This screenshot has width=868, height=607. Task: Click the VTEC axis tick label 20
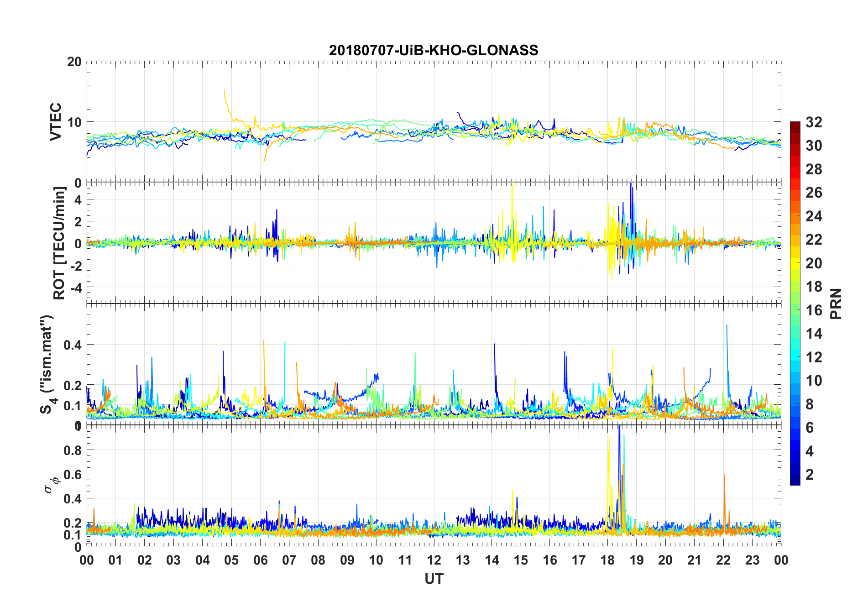point(74,62)
